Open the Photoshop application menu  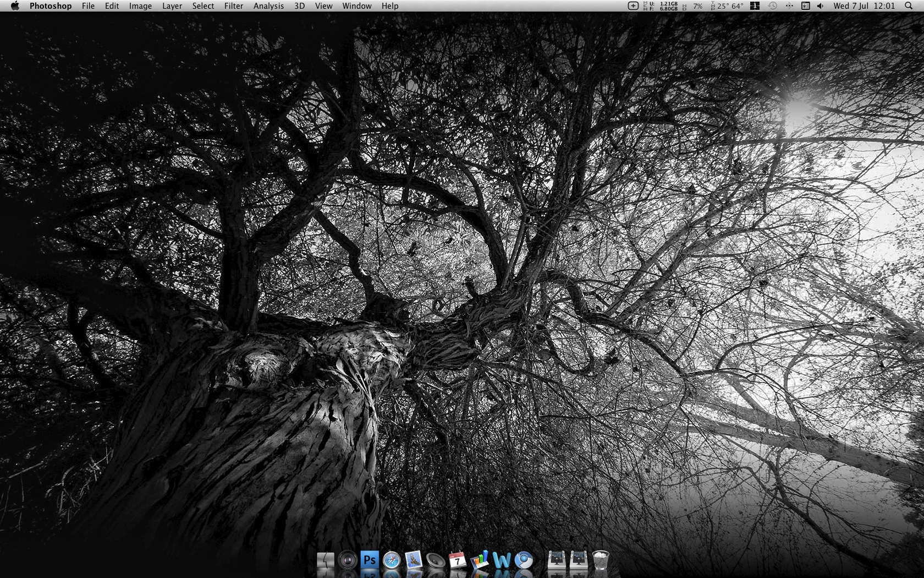coord(51,6)
